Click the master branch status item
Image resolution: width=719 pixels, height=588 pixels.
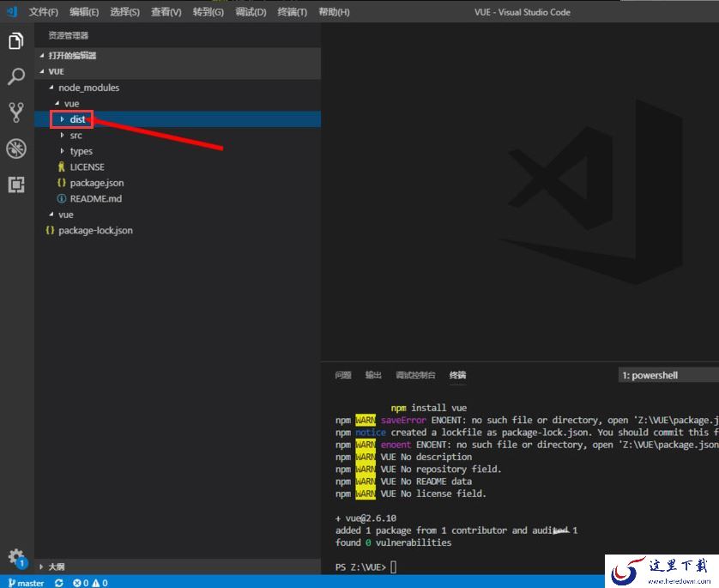tap(26, 583)
